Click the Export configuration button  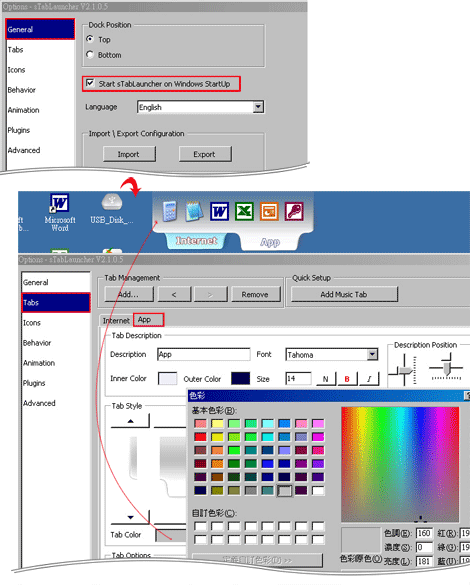[205, 154]
